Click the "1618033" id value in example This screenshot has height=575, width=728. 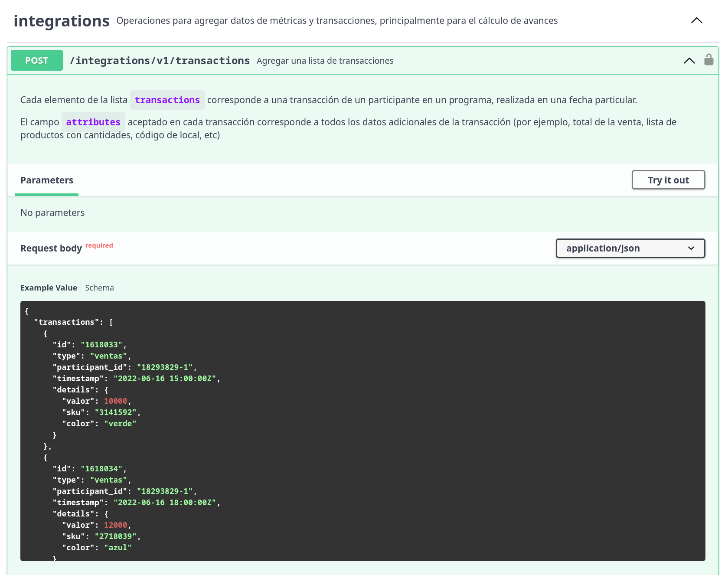(102, 345)
